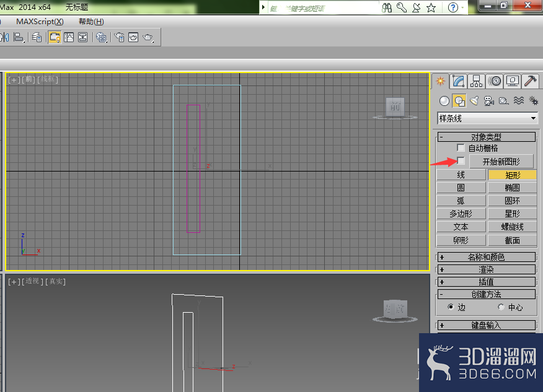Expand the 渲染 rollout
This screenshot has height=392, width=543.
click(486, 269)
